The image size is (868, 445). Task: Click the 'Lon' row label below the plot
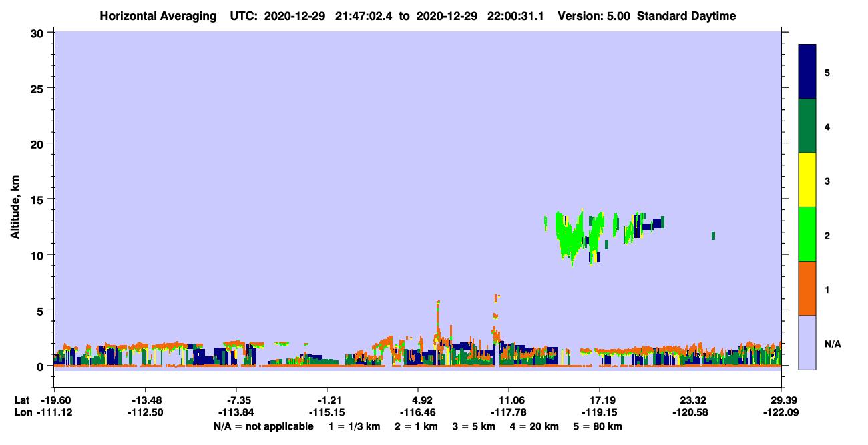(22, 412)
